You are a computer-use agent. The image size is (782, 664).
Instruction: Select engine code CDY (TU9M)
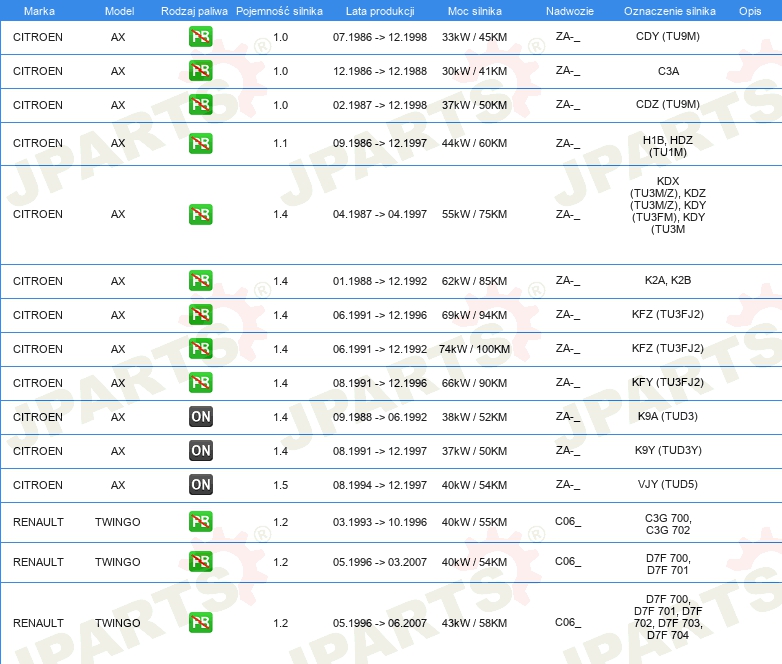point(668,36)
